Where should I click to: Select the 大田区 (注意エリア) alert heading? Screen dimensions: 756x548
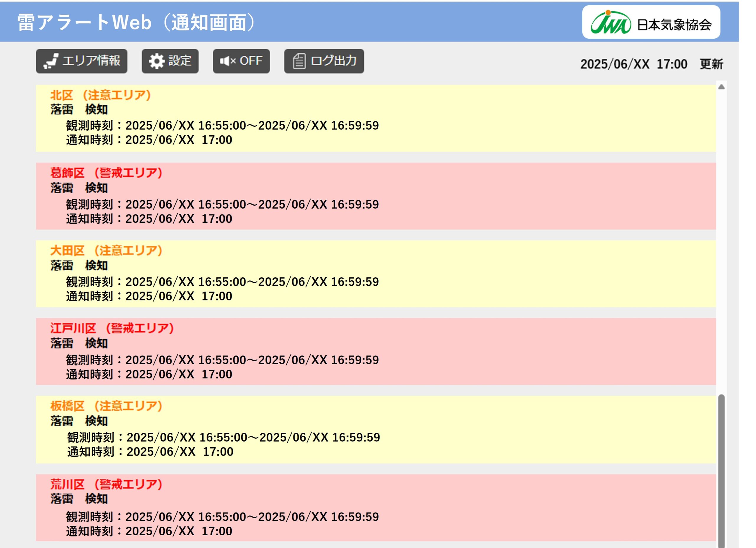pos(106,251)
